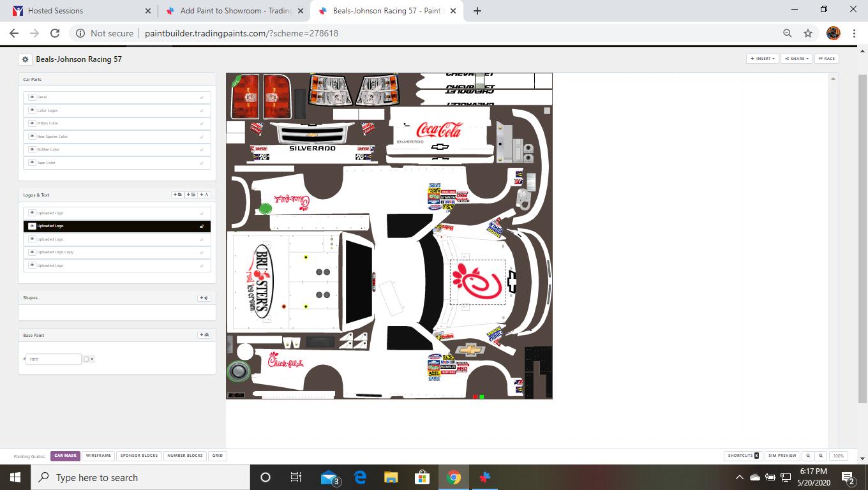Open the Insert dropdown menu
This screenshot has width=868, height=490.
click(763, 59)
